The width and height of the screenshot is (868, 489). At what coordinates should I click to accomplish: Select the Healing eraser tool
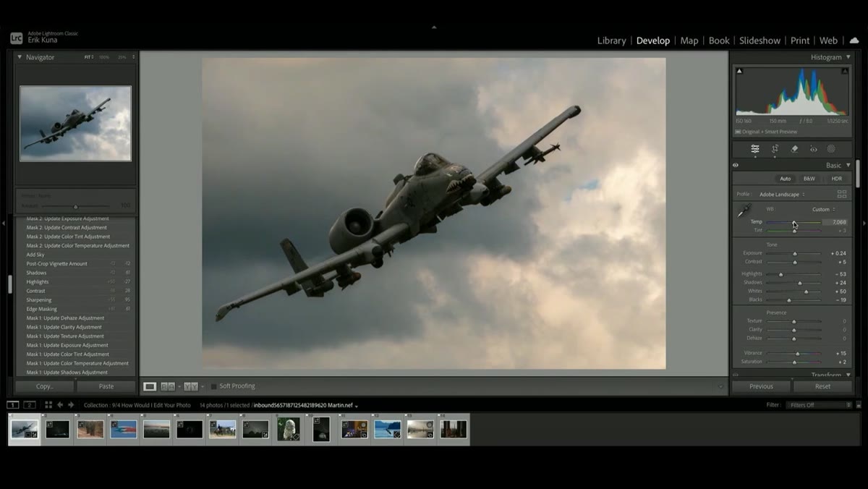pos(794,149)
